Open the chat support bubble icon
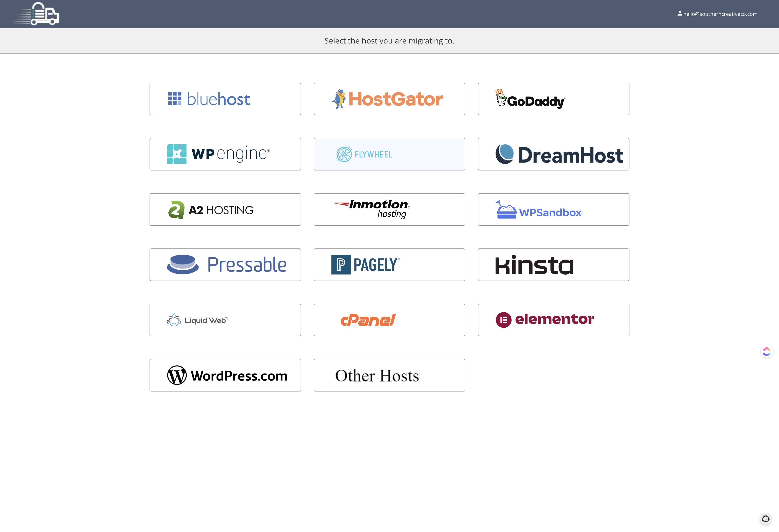Viewport: 779px width, 532px height. click(x=766, y=519)
